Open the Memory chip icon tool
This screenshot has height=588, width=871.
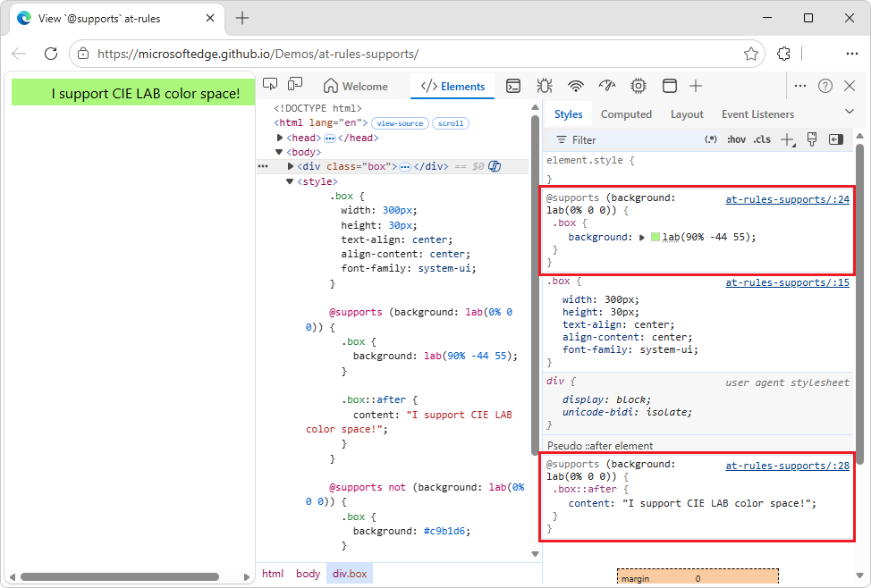click(x=638, y=86)
